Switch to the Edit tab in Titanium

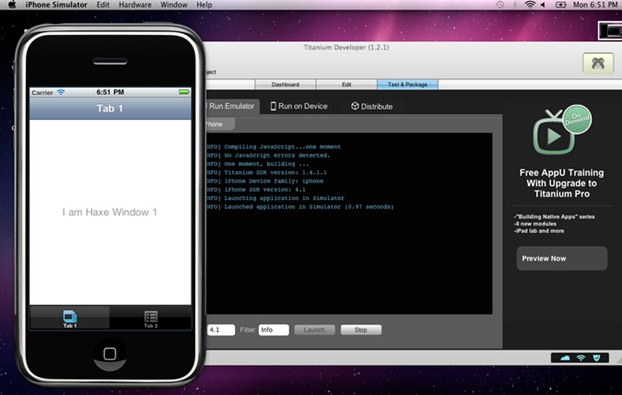(346, 84)
